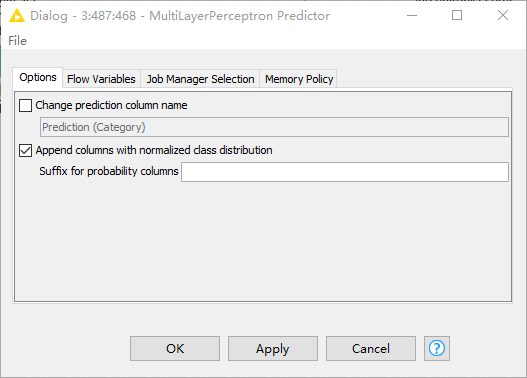Viewport: 527px width, 378px height.
Task: Uncheck Append columns with normalized class distribution
Action: (x=26, y=150)
